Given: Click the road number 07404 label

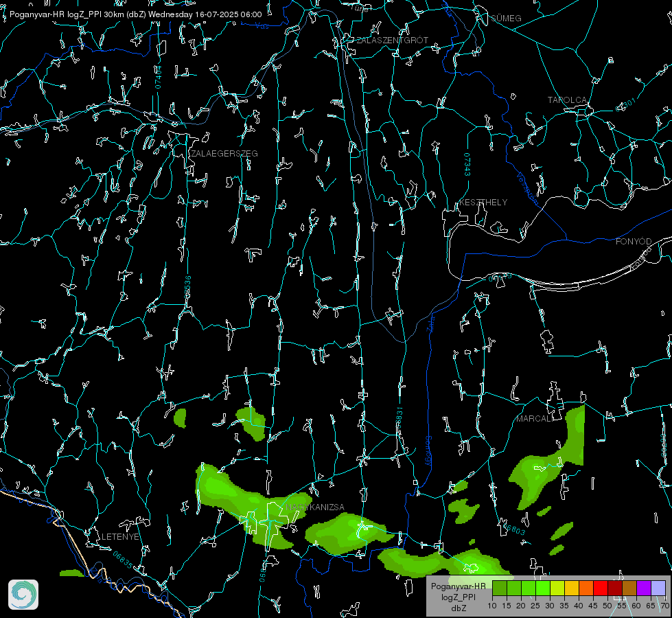Looking at the screenshot, I should click(158, 77).
